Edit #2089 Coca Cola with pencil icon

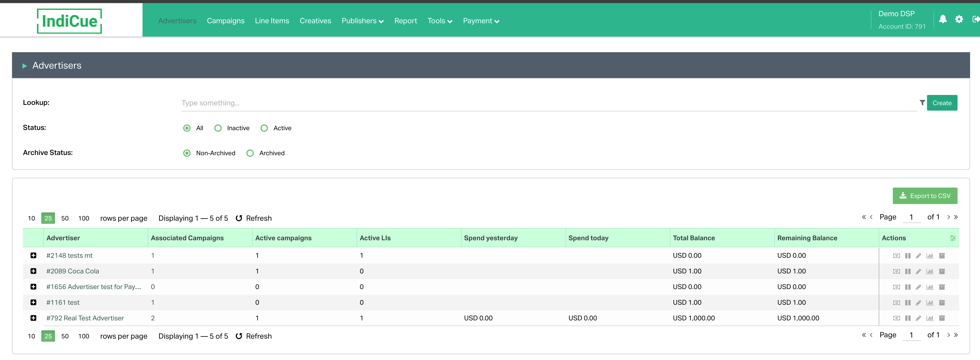(x=918, y=271)
